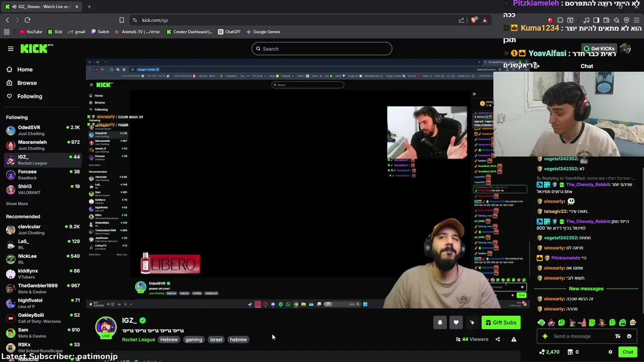Screen dimensions: 644x362
Task: Open Google Gemini bookmark
Action: 263,32
